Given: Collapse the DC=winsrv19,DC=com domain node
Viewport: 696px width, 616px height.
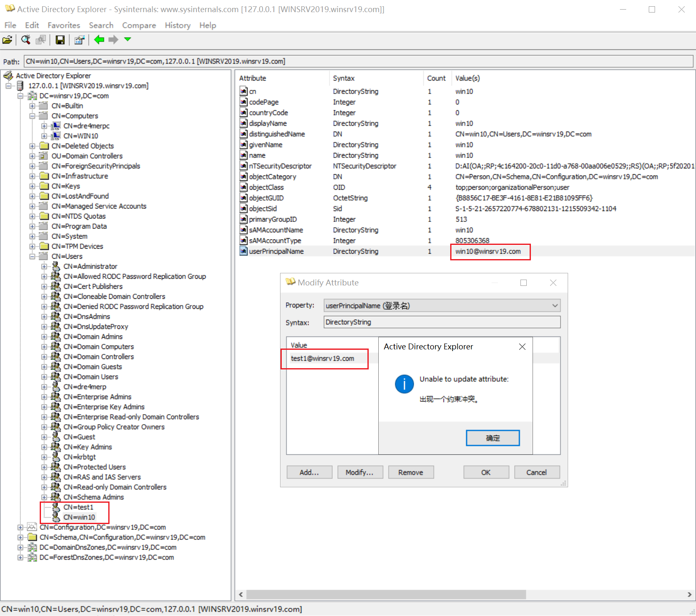Looking at the screenshot, I should pos(20,96).
